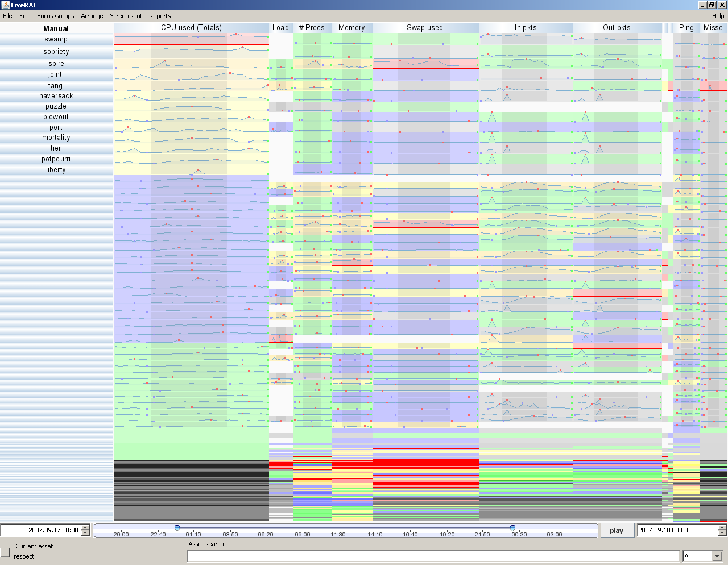Open the Help menu
Screen dimensions: 728x566
[x=718, y=16]
